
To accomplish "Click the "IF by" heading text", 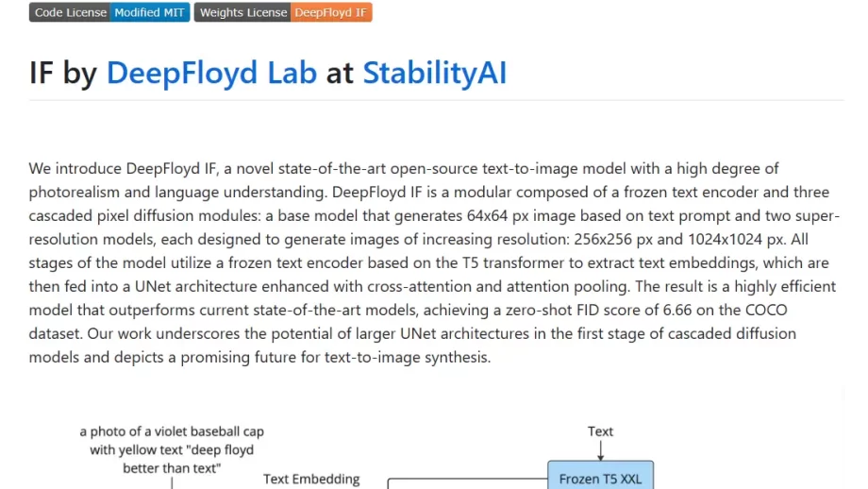I will coord(63,73).
